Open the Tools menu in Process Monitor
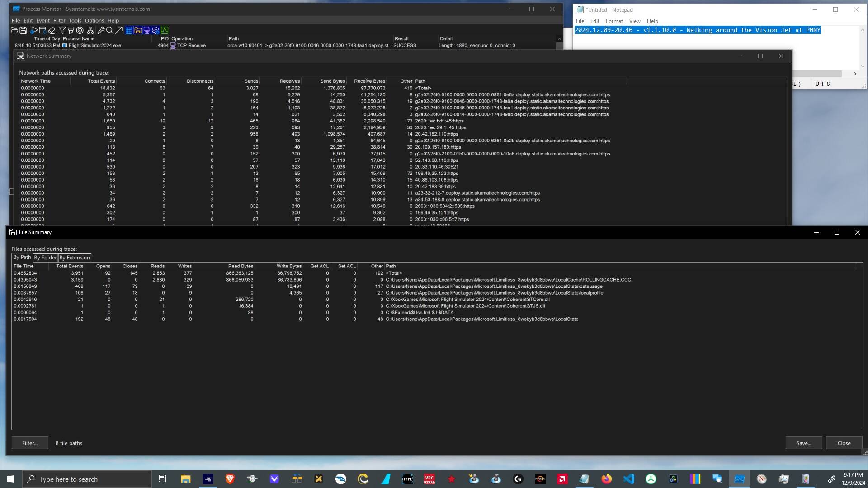Image resolution: width=868 pixels, height=488 pixels. click(x=75, y=20)
